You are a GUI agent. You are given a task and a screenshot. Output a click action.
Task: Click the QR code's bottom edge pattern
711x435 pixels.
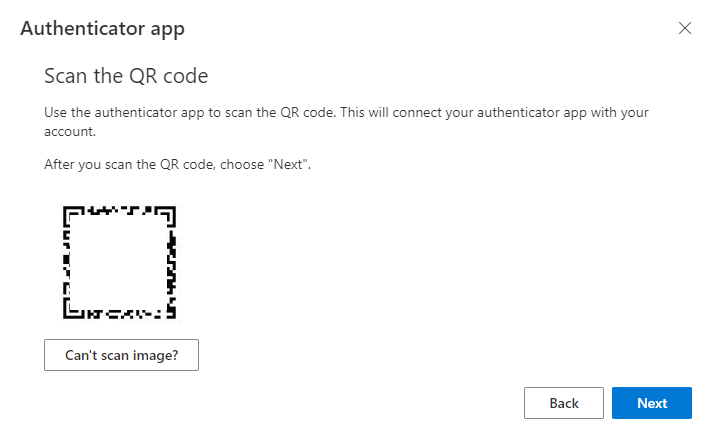pos(119,314)
